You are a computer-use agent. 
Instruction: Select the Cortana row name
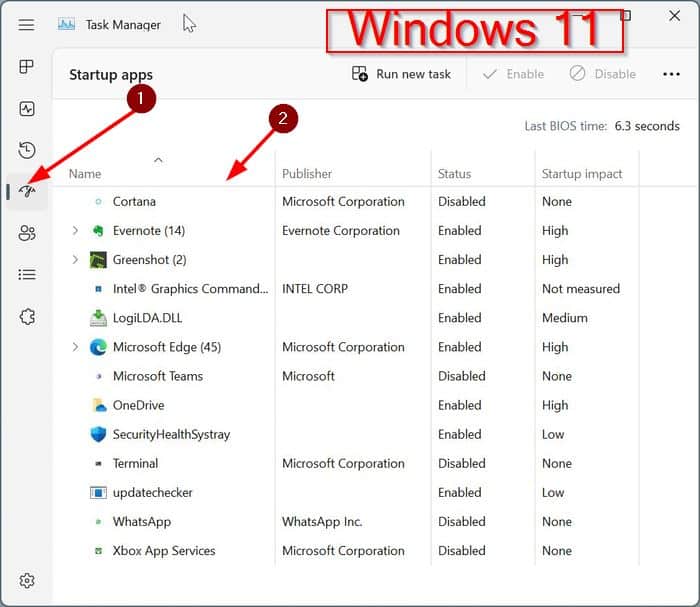point(134,202)
